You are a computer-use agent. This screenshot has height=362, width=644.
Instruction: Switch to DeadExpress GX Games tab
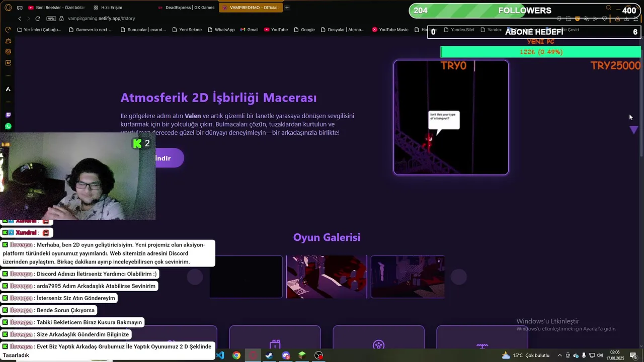click(x=186, y=8)
